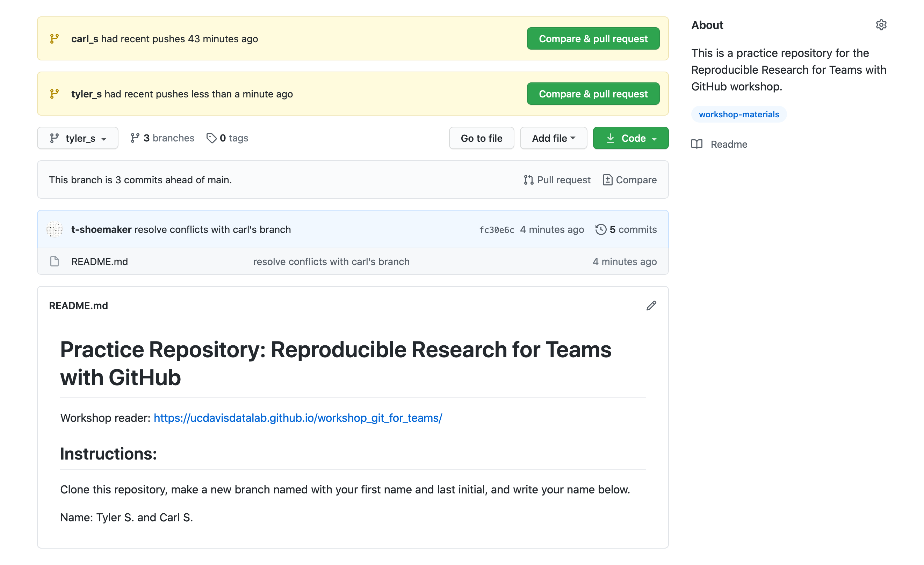Open Pull request link in branch status

click(557, 180)
